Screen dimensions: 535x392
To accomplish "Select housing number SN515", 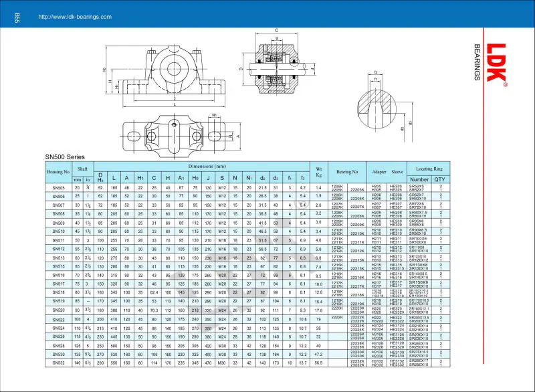I will pyautogui.click(x=58, y=266).
